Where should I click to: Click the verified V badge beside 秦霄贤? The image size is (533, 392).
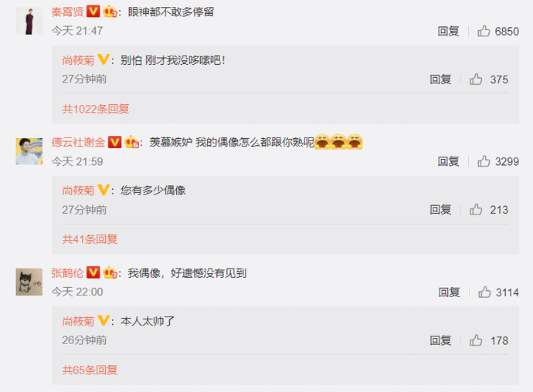point(93,12)
